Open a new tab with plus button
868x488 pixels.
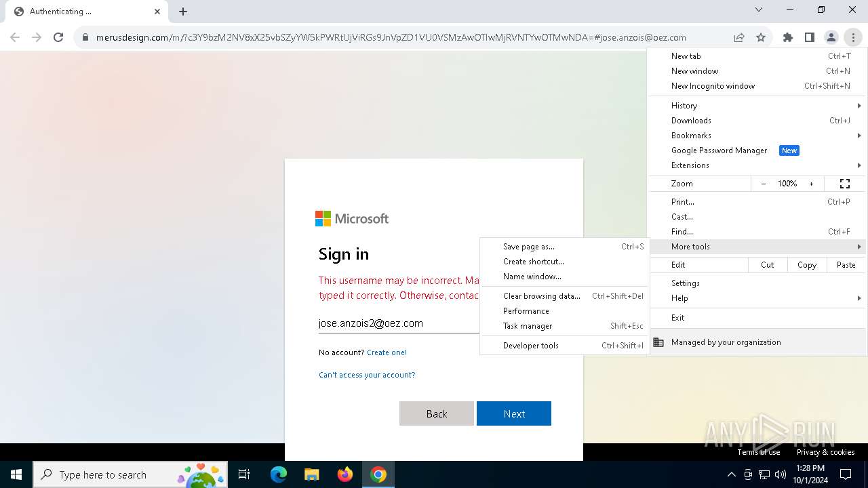(183, 12)
